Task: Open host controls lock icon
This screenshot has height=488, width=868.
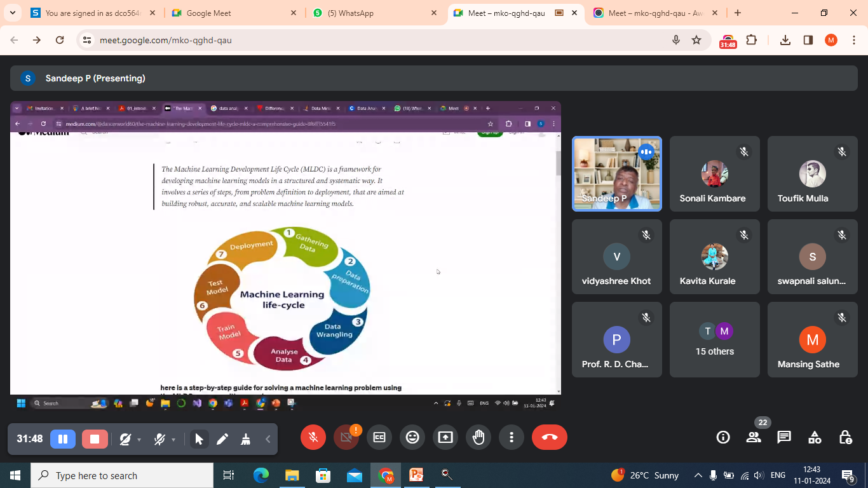Action: pyautogui.click(x=845, y=437)
